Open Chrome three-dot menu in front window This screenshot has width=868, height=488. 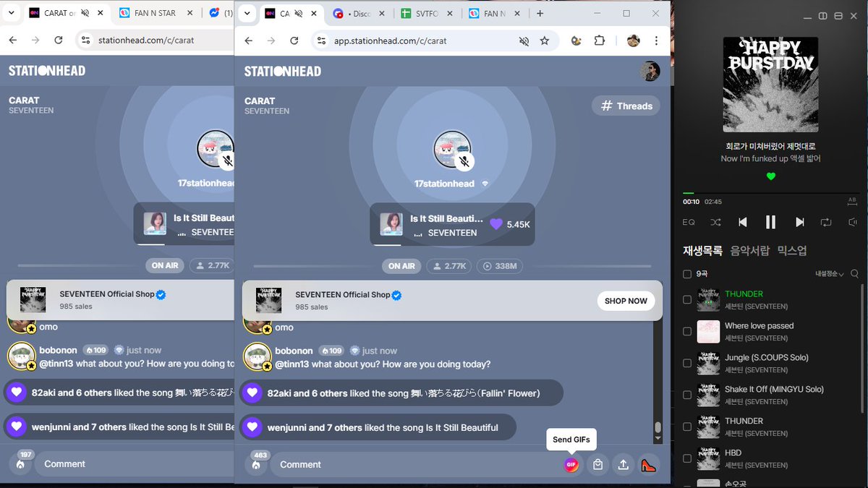[656, 41]
